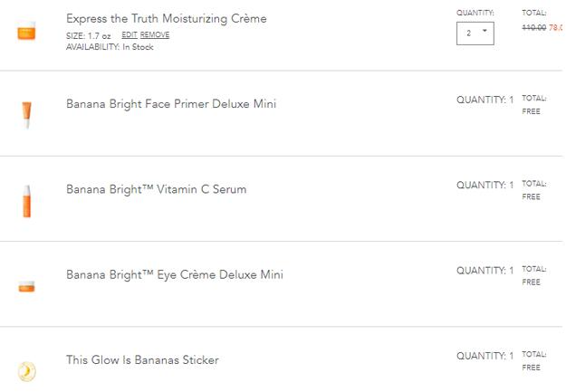Click the Eye Crème Deluxe Mini jar image
Viewport: 566px width, 392px height.
point(26,286)
